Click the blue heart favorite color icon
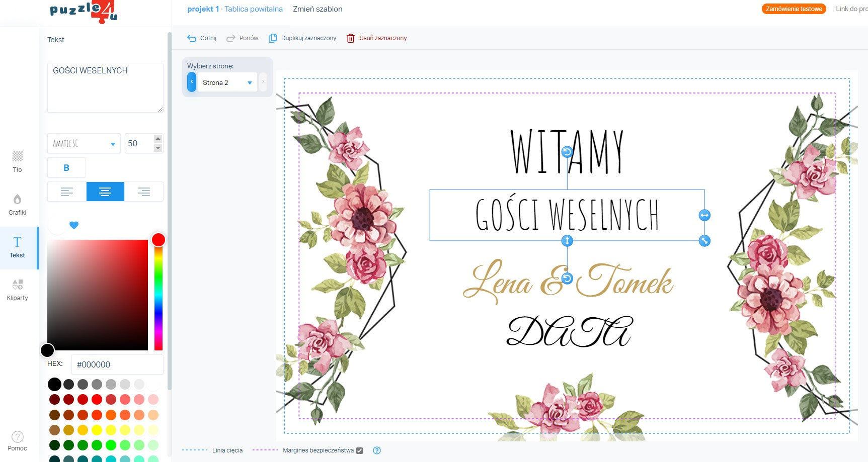Screen dimensions: 868x462 pyautogui.click(x=74, y=225)
